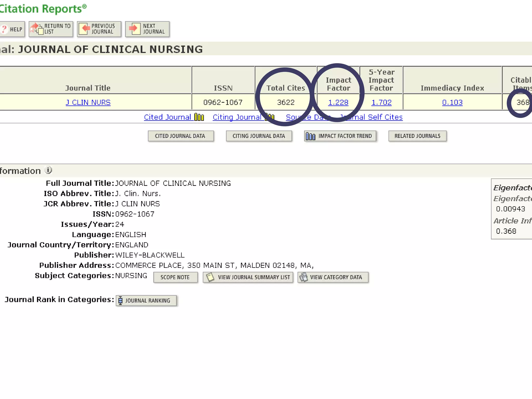Viewport: 532px width, 399px height.
Task: Click the 1.702 five-year impact factor link
Action: pyautogui.click(x=381, y=102)
